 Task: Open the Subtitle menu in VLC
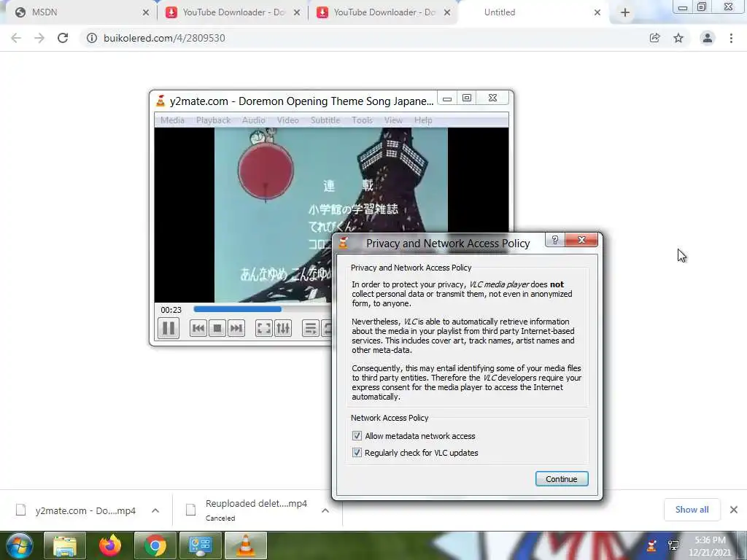point(325,120)
